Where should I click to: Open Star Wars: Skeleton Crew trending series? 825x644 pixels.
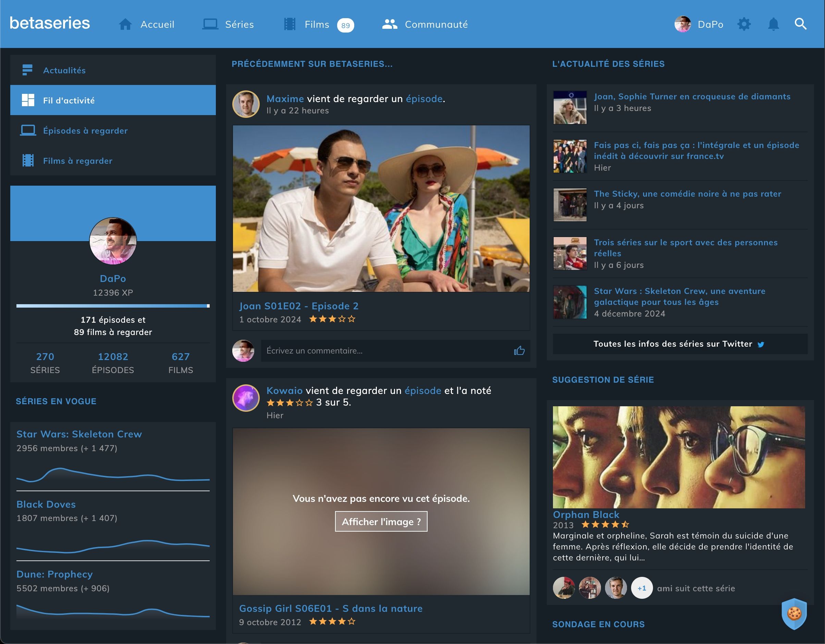coord(79,434)
